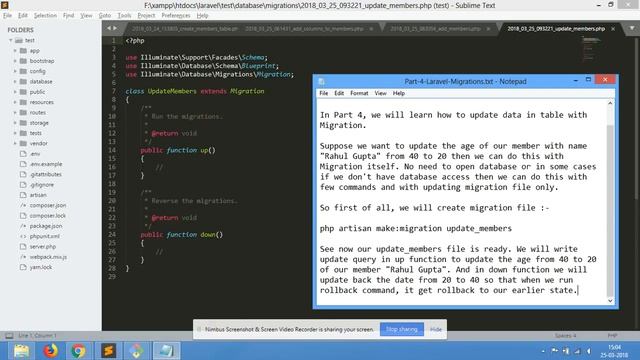
Task: Switch to the add_columns_to_members.php tab
Action: click(x=304, y=29)
